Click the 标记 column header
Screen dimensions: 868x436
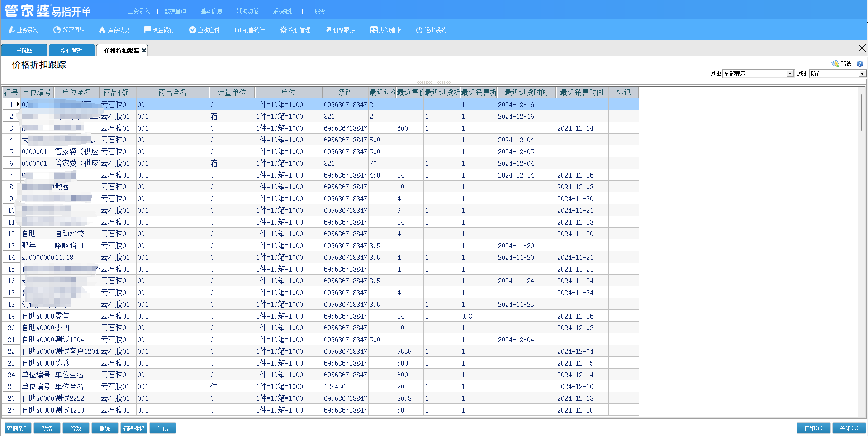coord(623,93)
